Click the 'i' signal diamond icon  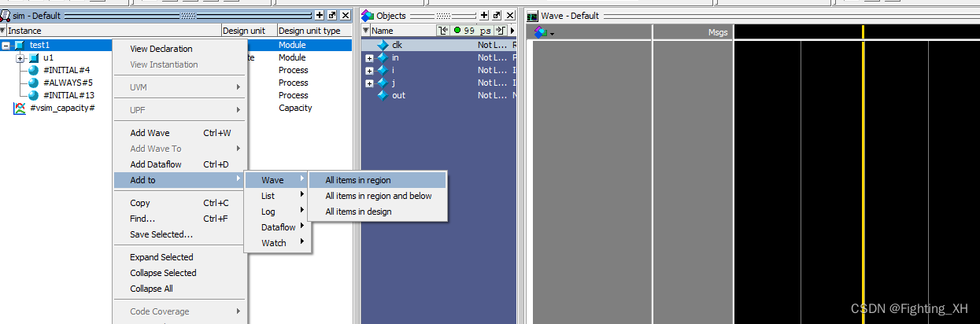point(383,70)
